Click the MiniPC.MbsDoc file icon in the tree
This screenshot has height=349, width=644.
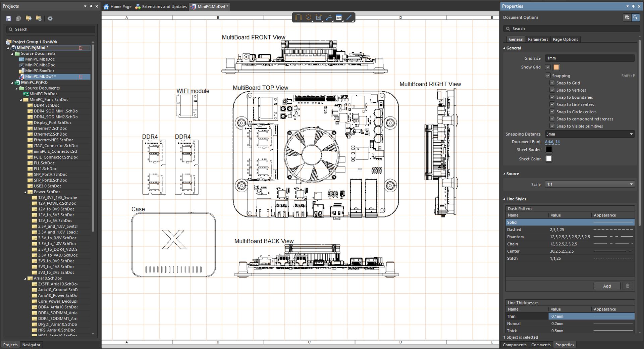pyautogui.click(x=21, y=59)
